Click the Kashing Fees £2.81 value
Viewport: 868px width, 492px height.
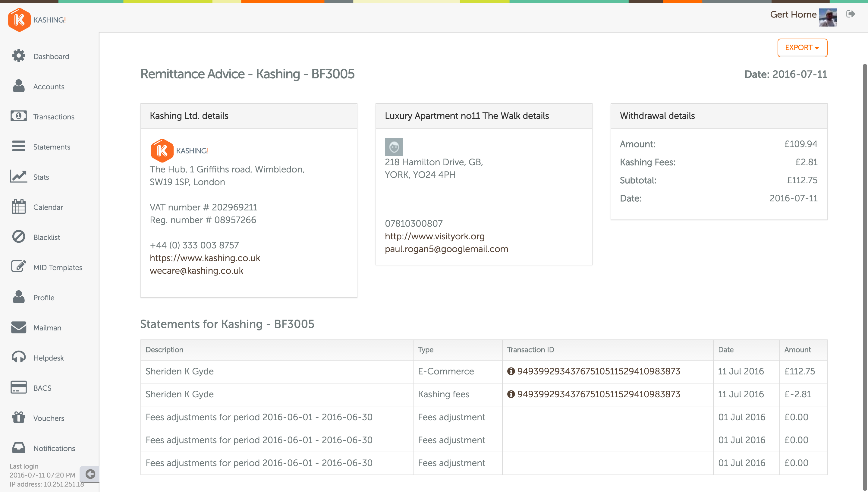[x=806, y=162]
